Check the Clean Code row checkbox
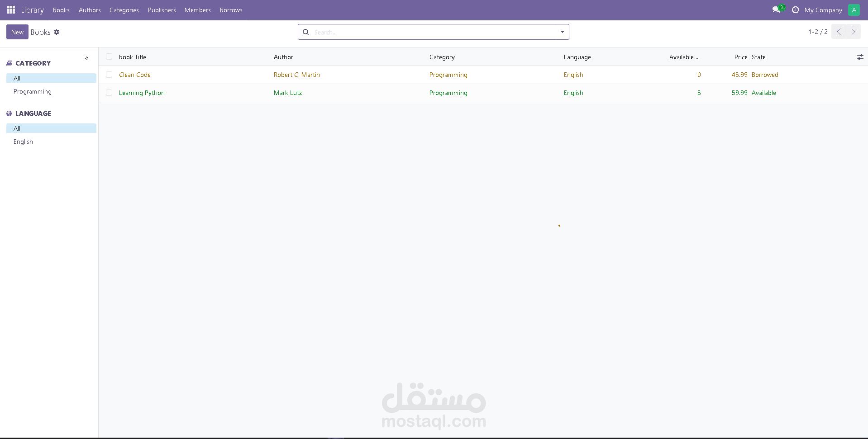This screenshot has height=439, width=868. pos(109,74)
